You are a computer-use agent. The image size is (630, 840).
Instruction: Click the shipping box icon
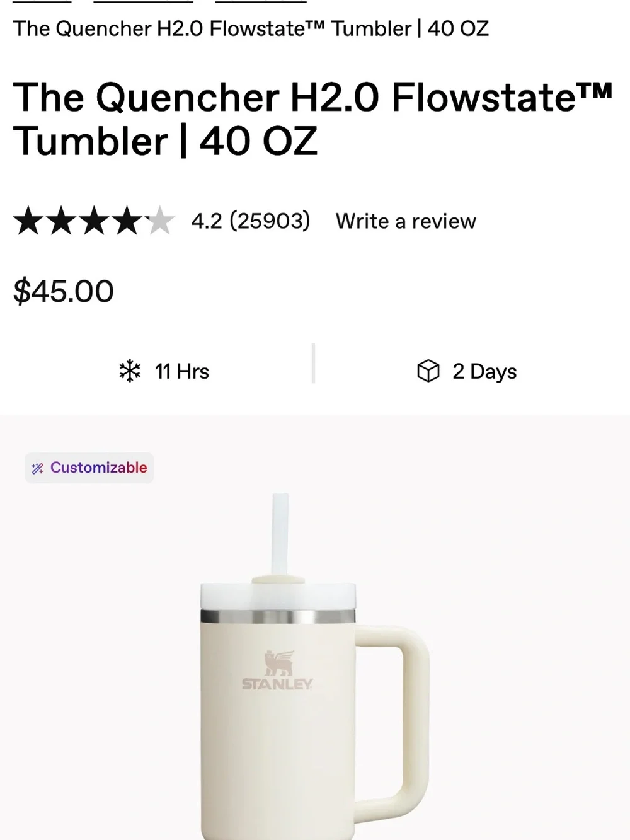click(428, 371)
